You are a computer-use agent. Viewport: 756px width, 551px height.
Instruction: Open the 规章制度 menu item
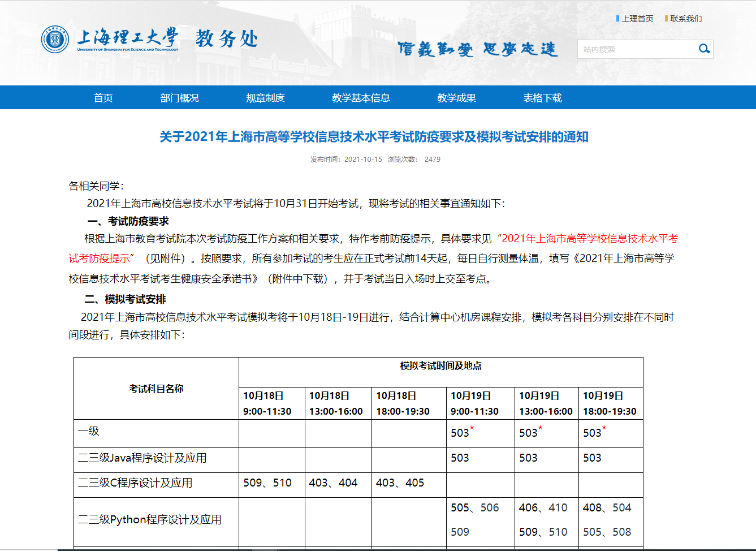click(265, 98)
